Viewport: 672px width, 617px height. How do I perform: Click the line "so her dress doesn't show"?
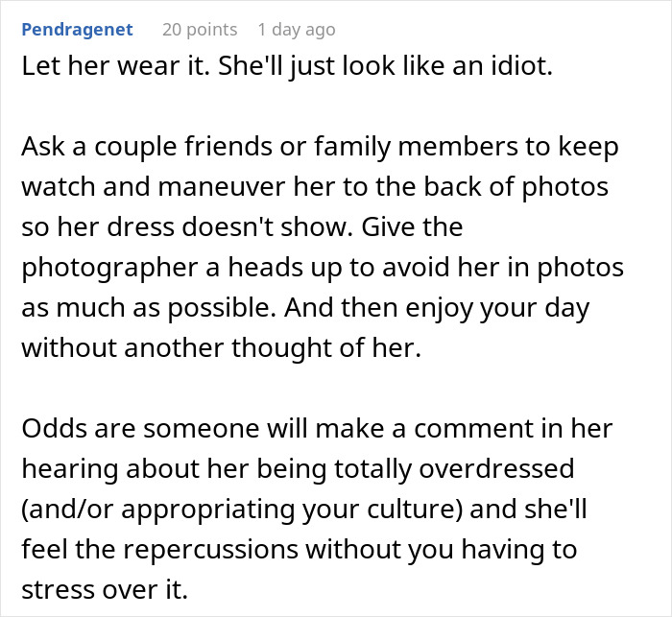(242, 227)
